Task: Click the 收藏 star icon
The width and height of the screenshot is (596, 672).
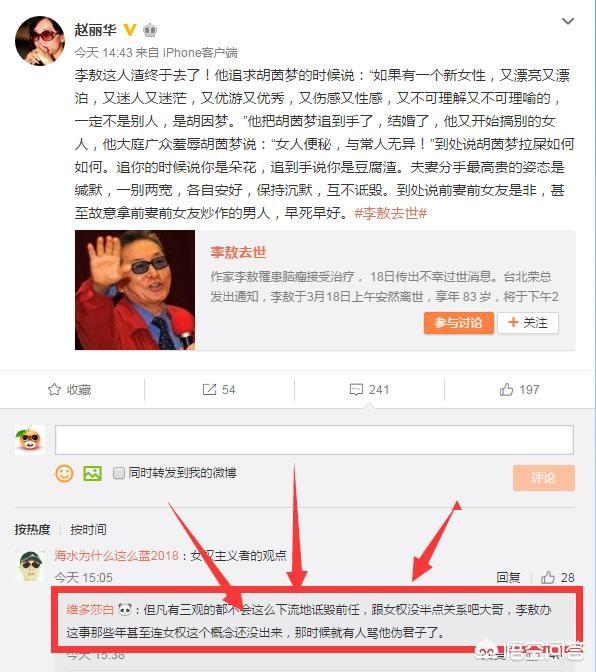Action: pyautogui.click(x=54, y=390)
